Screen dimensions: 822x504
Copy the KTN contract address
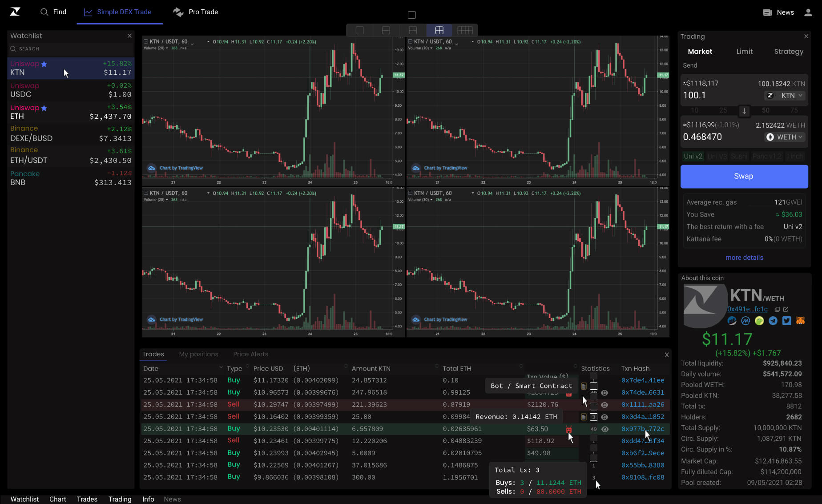point(777,310)
